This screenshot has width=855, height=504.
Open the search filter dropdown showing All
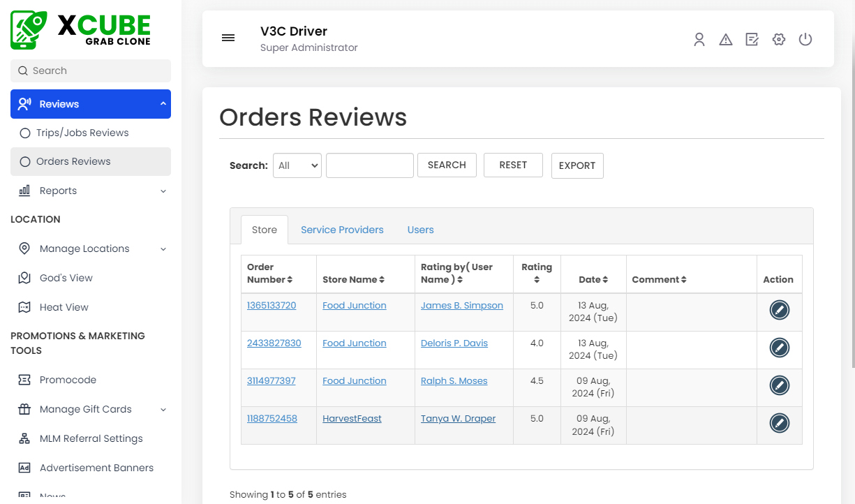(x=297, y=165)
